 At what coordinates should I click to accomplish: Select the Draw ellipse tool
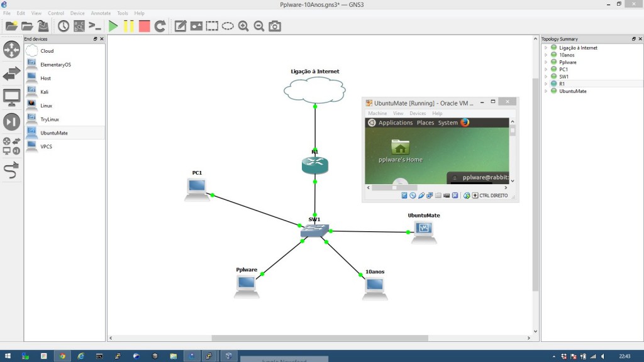pyautogui.click(x=228, y=26)
